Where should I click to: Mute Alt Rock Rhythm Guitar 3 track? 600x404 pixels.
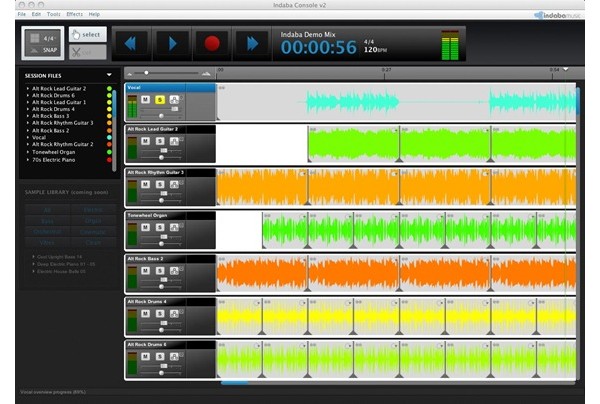145,184
